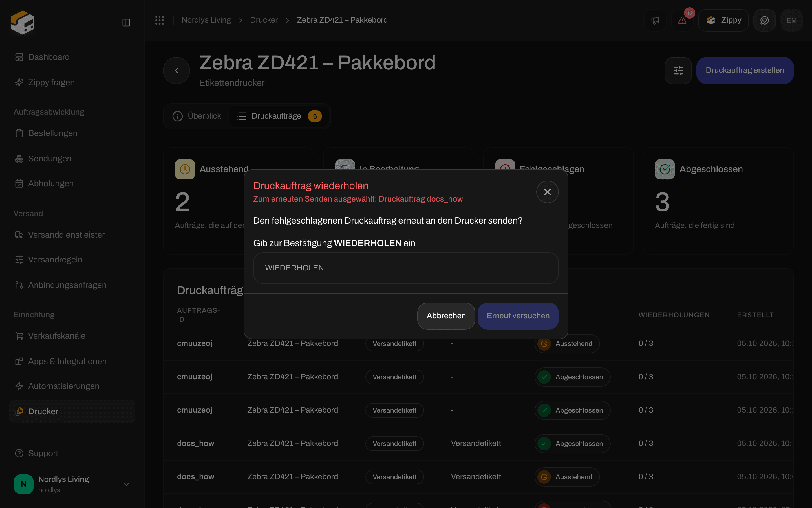Go to Sendungen
Screen dimensions: 812x508
pos(72,158)
